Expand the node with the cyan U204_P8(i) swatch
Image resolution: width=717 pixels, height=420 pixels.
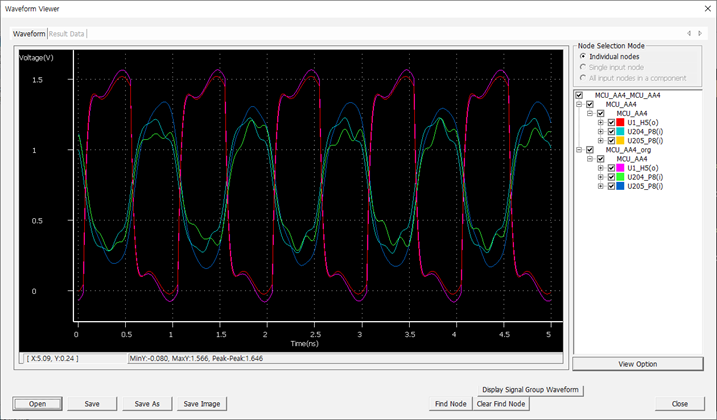click(x=601, y=131)
